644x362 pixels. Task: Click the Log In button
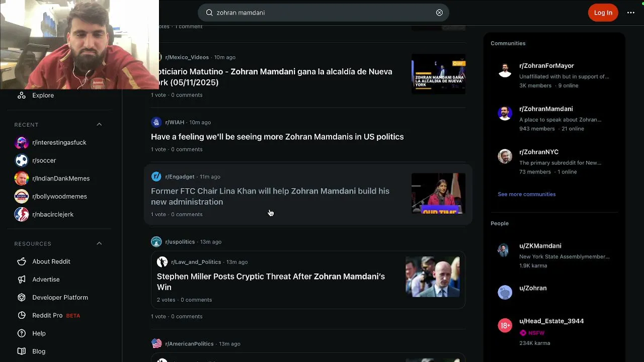click(x=603, y=13)
